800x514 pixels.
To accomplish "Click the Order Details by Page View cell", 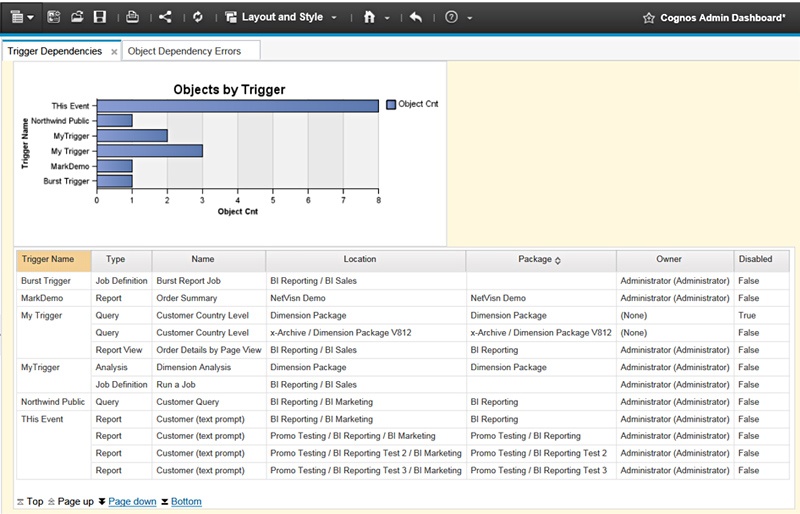I will tap(209, 350).
